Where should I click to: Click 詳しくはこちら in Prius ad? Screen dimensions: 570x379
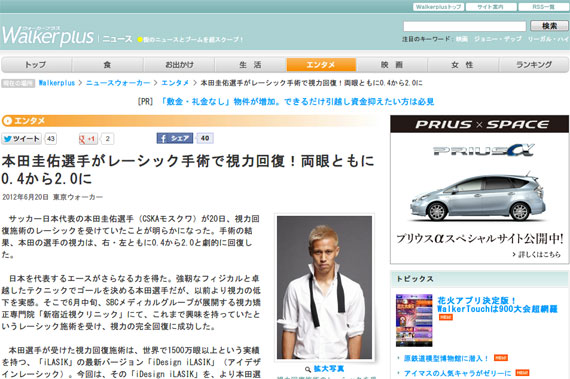[537, 255]
